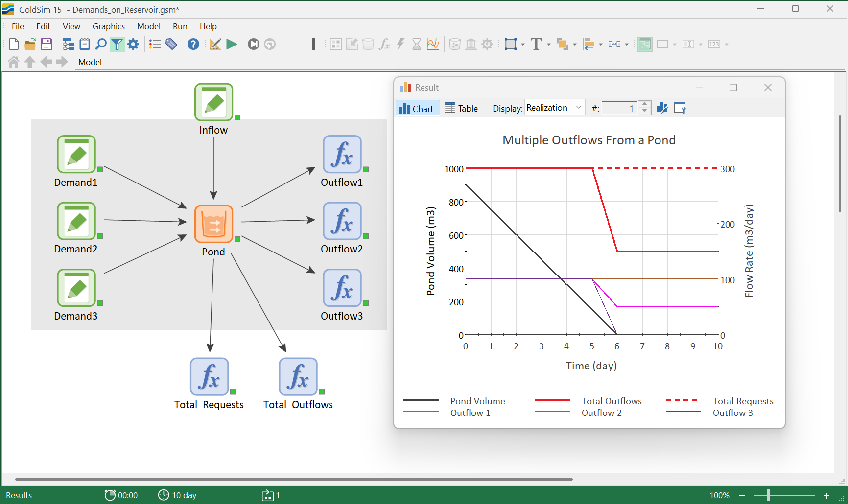Select the Demand2 data element

pos(76,221)
